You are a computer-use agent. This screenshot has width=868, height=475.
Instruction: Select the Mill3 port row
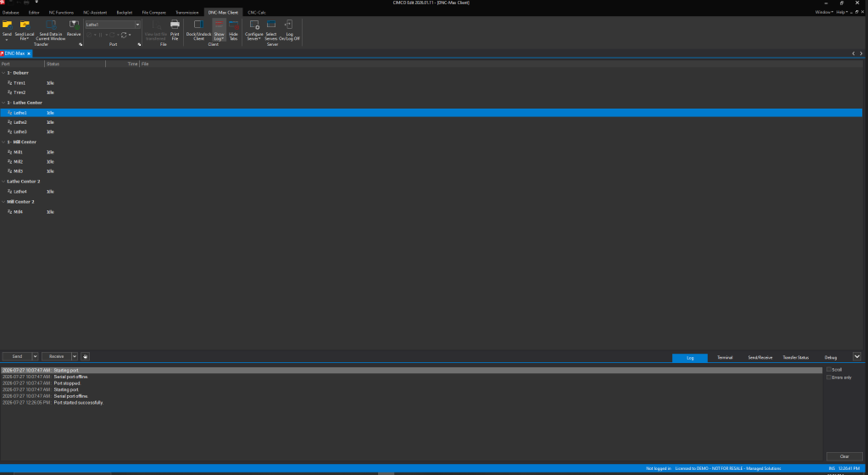click(431, 171)
